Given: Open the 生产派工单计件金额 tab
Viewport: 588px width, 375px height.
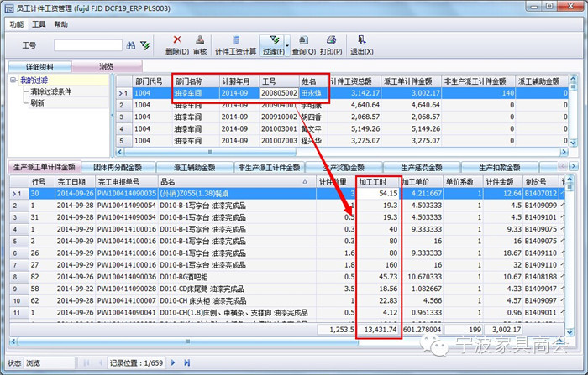Looking at the screenshot, I should tap(44, 167).
